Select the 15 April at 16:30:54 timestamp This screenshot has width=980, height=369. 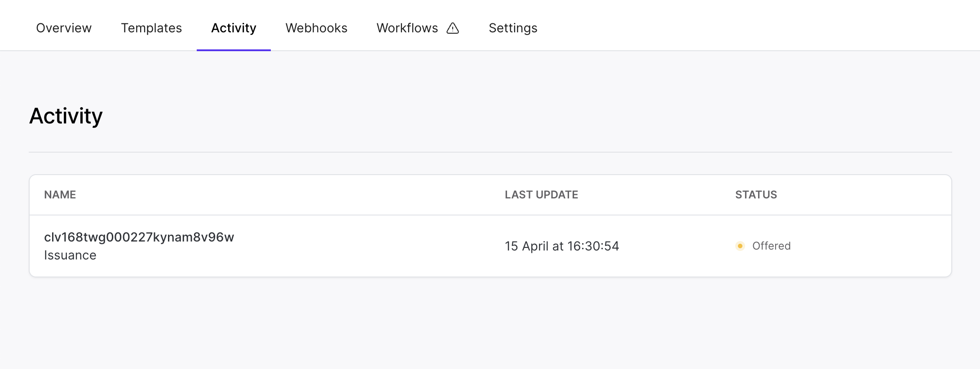(561, 246)
